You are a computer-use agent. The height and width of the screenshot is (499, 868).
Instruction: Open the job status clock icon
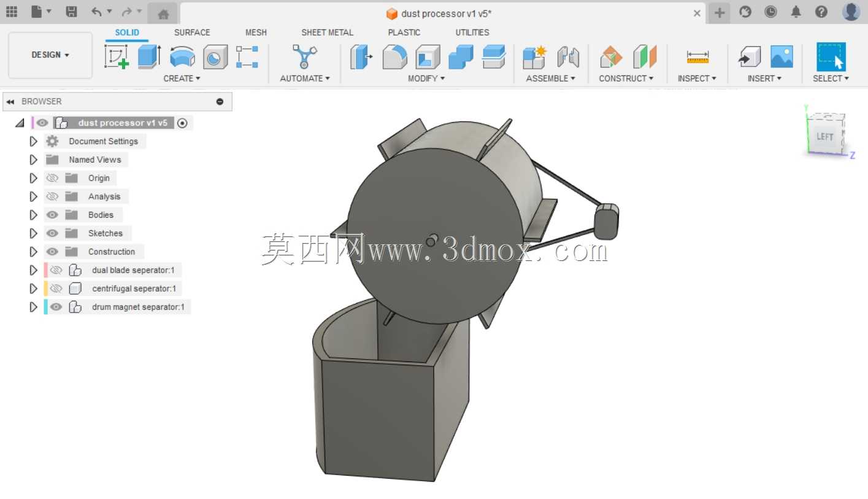770,12
